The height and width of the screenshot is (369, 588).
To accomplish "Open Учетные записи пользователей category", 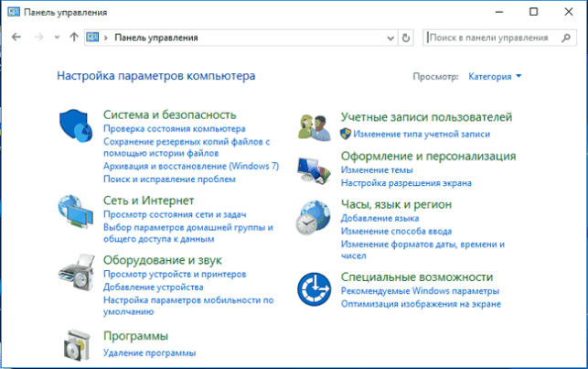I will point(426,117).
